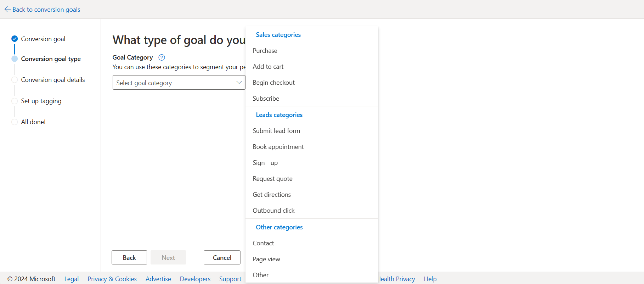Go back to conversion goals link
Screen dimensions: 644x284
pyautogui.click(x=46, y=10)
